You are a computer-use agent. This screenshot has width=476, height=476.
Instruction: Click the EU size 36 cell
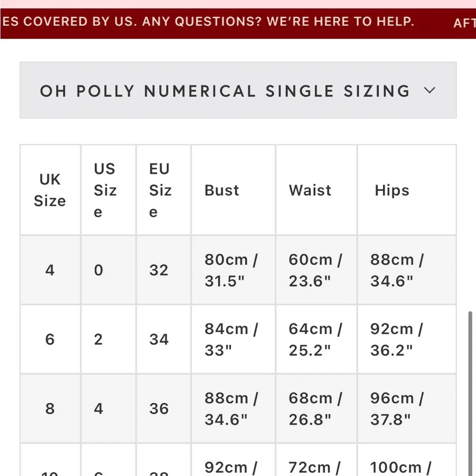click(x=159, y=408)
